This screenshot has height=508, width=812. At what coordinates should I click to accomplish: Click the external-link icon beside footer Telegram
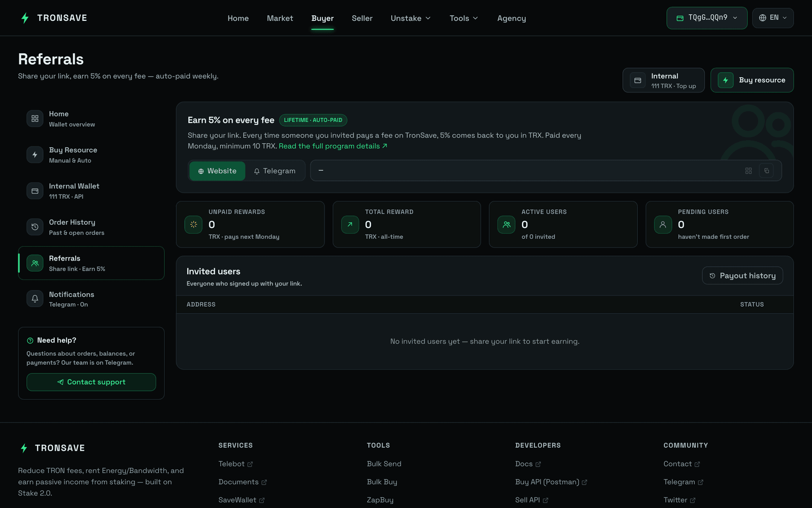coord(700,482)
